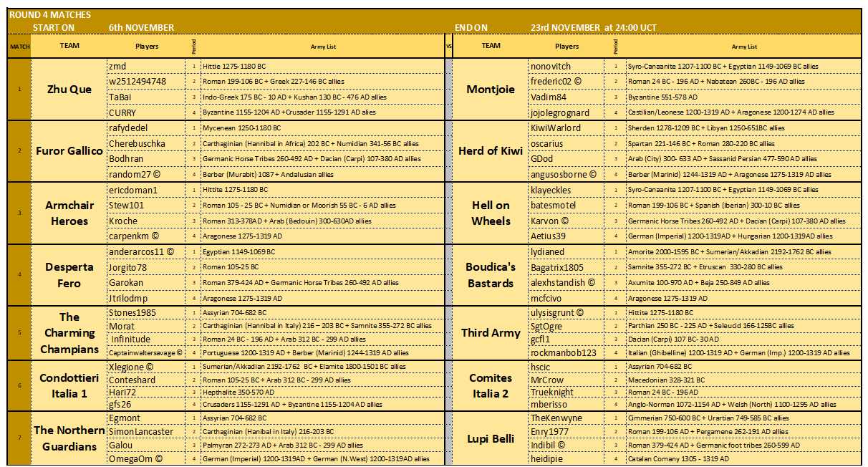Select the 'ROUND 4 MATCHES' title cell
The height and width of the screenshot is (467, 868).
(x=50, y=15)
